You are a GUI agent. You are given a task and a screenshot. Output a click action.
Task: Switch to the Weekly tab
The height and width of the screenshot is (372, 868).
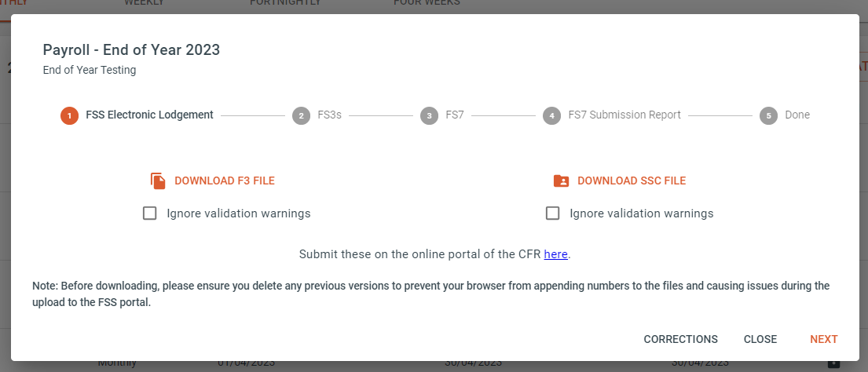(x=144, y=3)
